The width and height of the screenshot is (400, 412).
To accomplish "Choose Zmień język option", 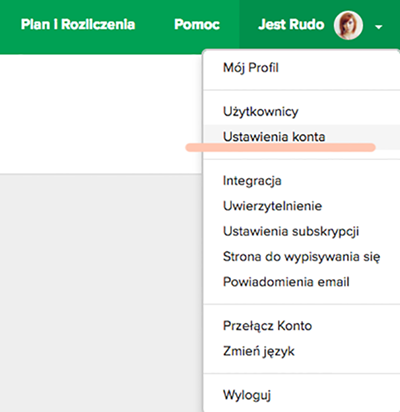I will (x=259, y=351).
